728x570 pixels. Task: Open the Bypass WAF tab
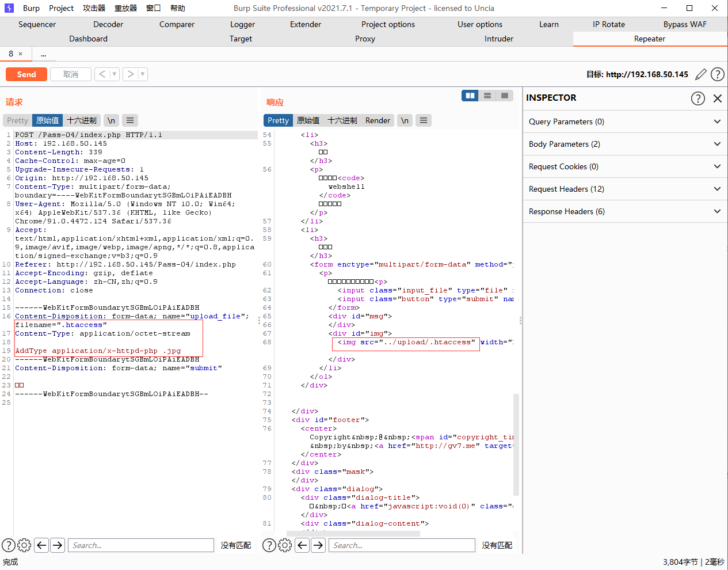tap(685, 24)
